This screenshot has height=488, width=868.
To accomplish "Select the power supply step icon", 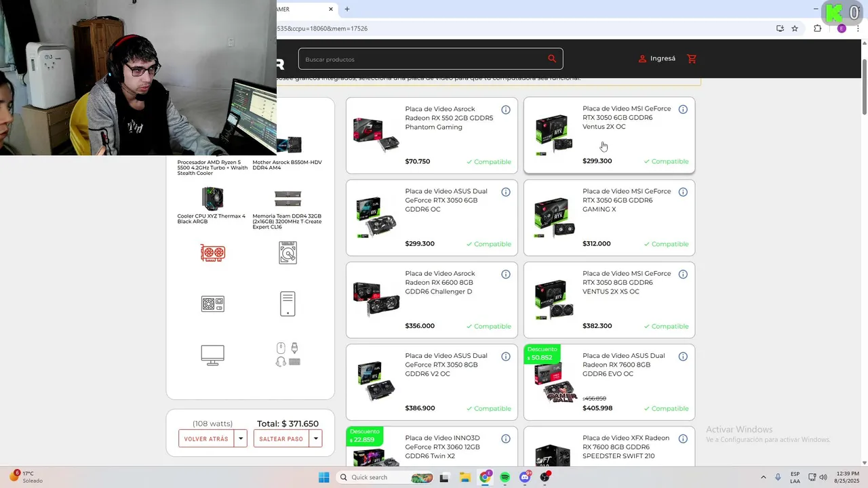I will click(213, 304).
